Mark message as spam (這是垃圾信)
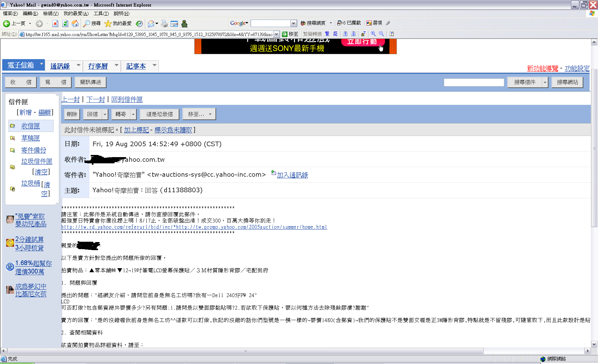 pos(159,114)
